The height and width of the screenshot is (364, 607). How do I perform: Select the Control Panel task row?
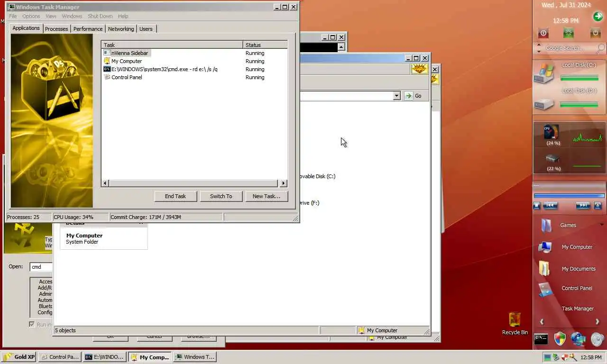pyautogui.click(x=195, y=77)
